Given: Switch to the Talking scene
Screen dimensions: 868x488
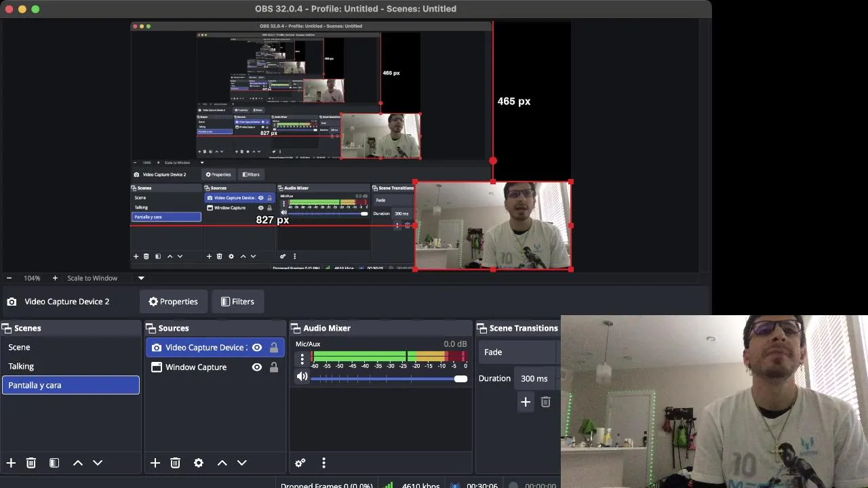Looking at the screenshot, I should point(71,366).
